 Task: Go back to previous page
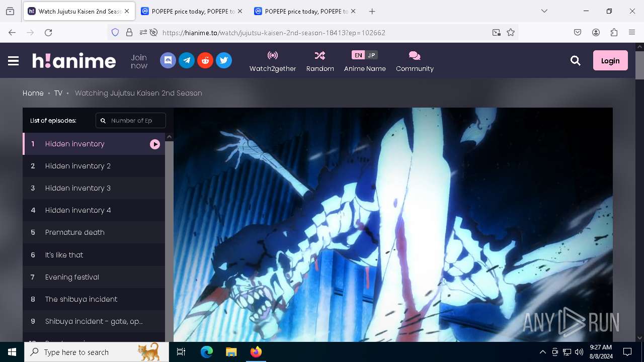click(12, 32)
